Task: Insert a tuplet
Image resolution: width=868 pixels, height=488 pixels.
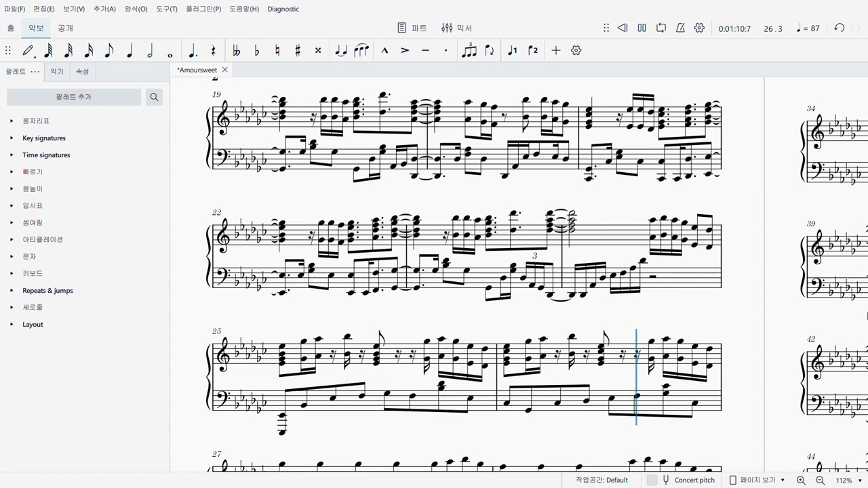Action: point(469,50)
